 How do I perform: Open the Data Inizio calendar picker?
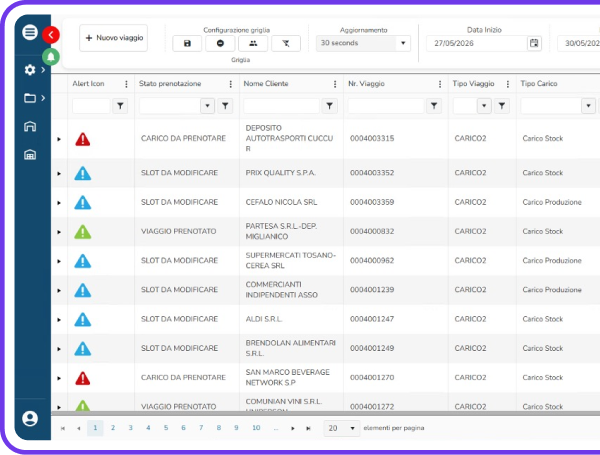[534, 43]
